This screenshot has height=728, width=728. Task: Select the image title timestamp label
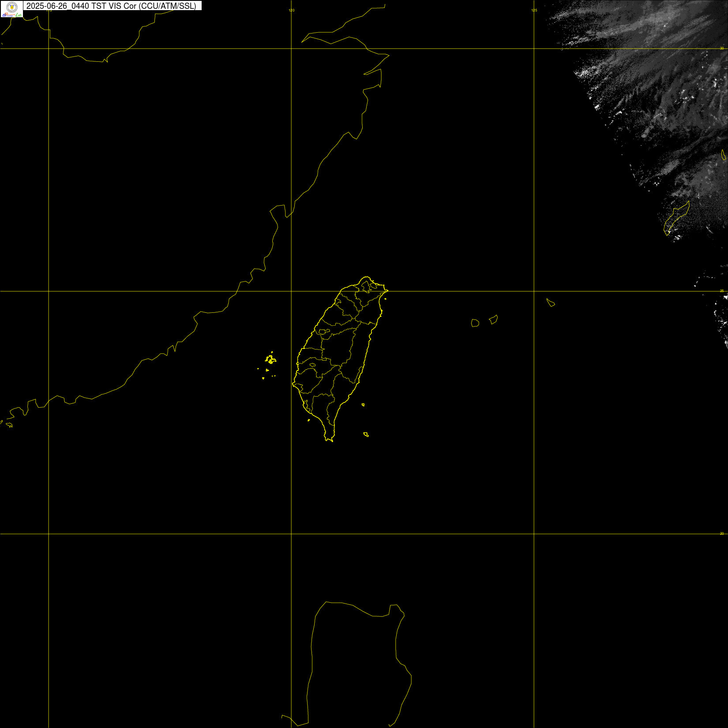pyautogui.click(x=112, y=6)
